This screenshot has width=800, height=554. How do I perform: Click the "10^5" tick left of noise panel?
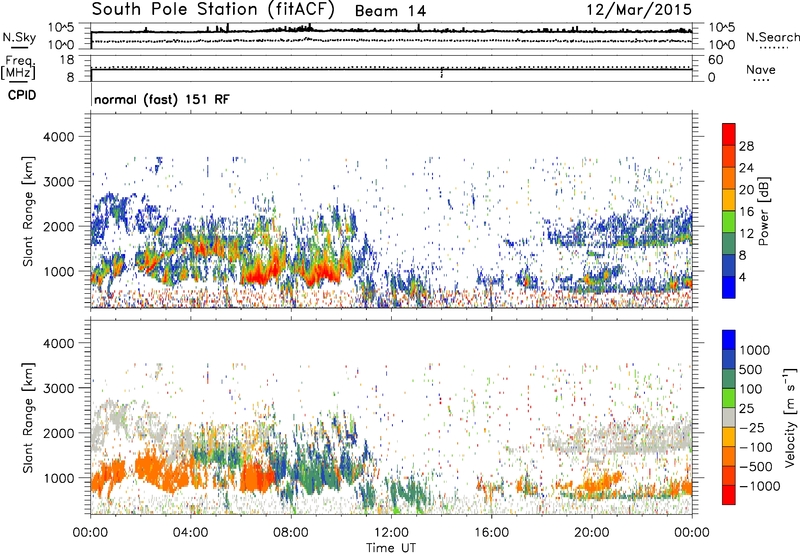[x=61, y=27]
